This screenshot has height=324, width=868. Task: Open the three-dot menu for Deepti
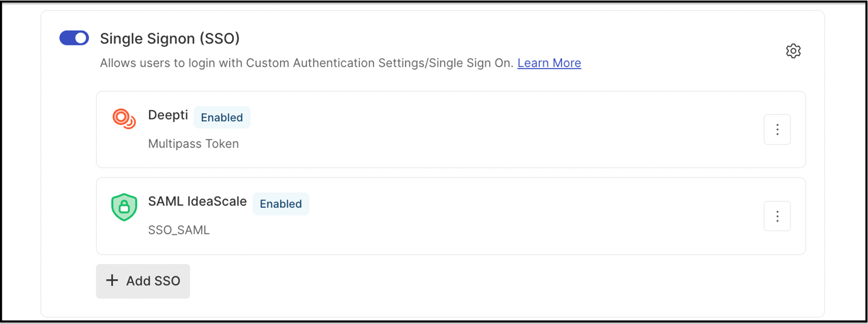click(x=777, y=129)
